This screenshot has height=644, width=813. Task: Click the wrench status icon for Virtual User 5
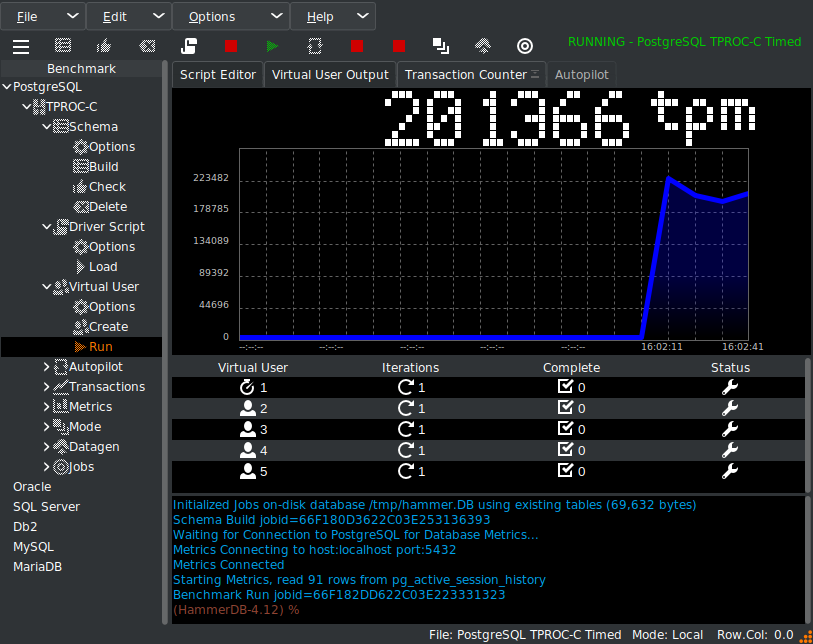[730, 471]
